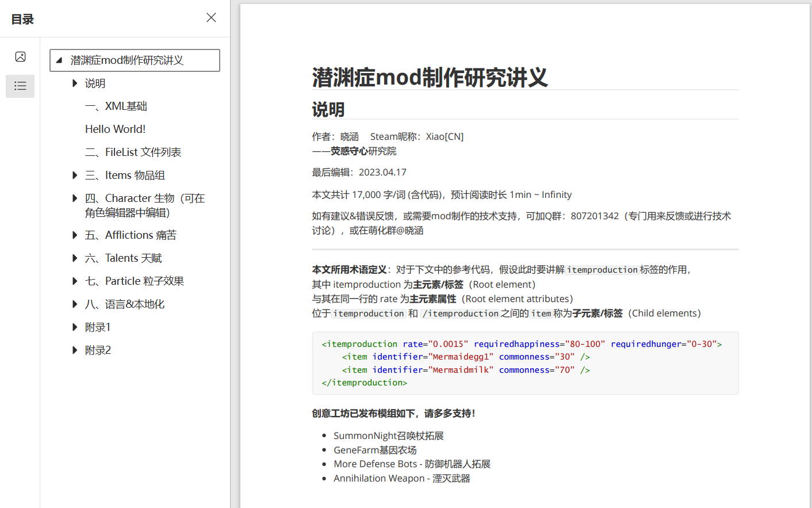Expand the 附录1 section arrow

click(75, 327)
